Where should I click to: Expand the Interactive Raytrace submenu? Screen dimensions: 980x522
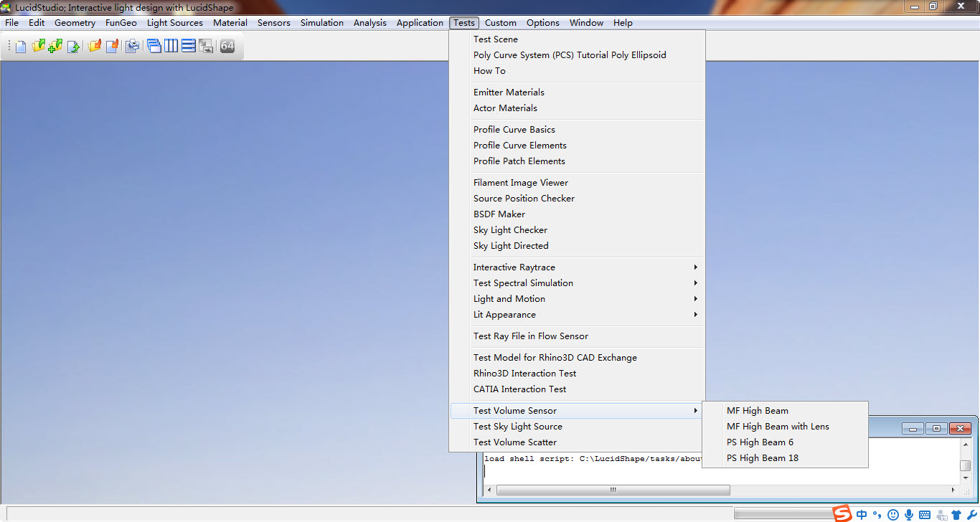(x=577, y=267)
